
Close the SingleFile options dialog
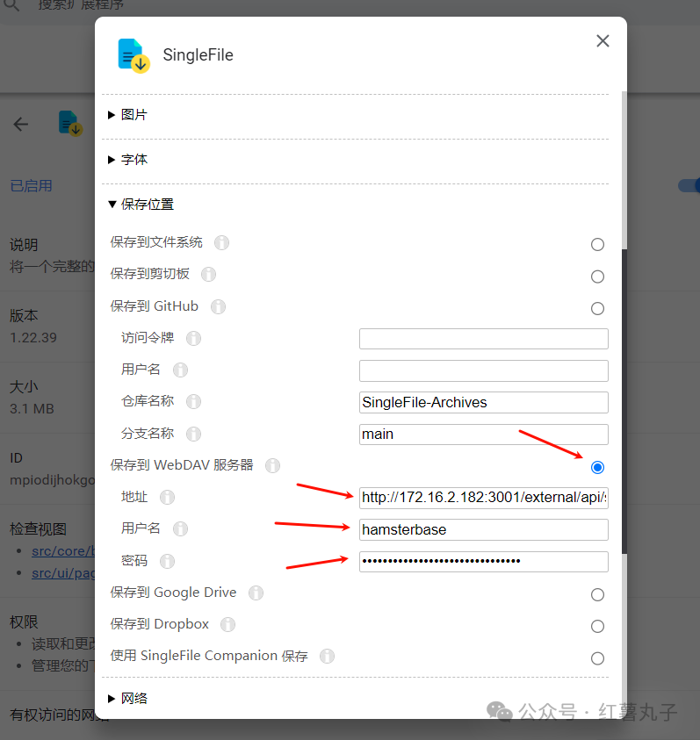tap(603, 41)
